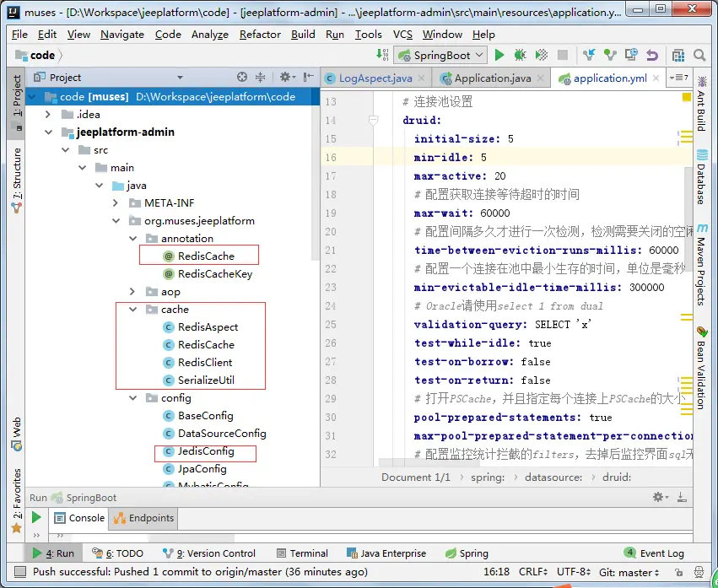Viewport: 718px width, 588px height.
Task: Click the scroll-from-source target icon
Action: (x=242, y=77)
